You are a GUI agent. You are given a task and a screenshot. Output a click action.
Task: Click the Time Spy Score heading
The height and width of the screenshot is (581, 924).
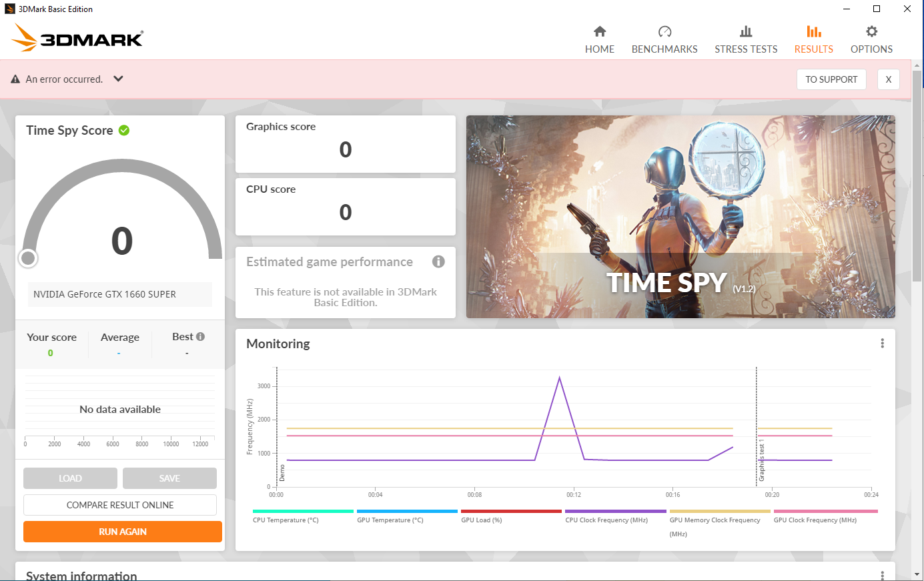(69, 130)
